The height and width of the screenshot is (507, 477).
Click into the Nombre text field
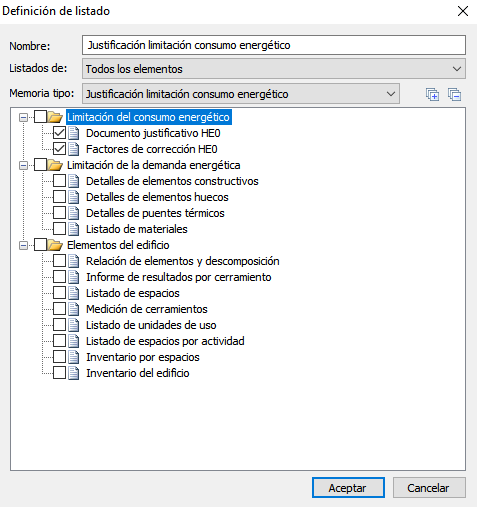(274, 45)
